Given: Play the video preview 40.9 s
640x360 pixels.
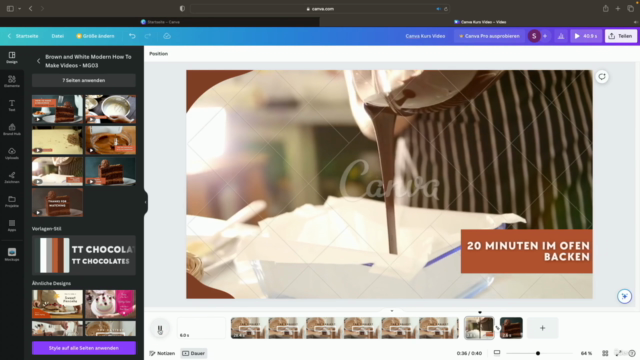Looking at the screenshot, I should tap(586, 36).
